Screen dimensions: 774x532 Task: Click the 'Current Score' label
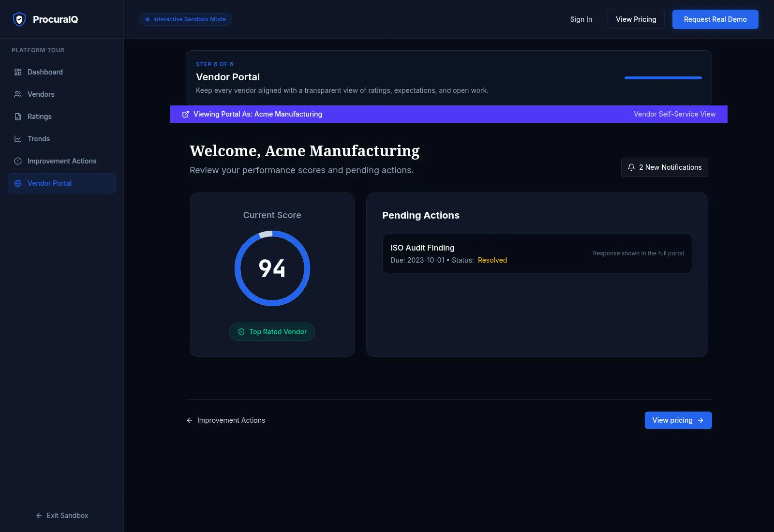point(272,215)
